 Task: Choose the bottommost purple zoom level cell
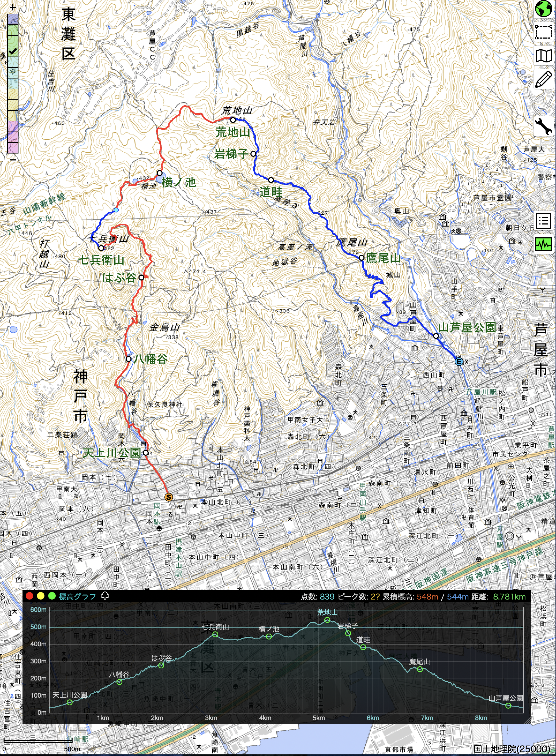pyautogui.click(x=13, y=148)
